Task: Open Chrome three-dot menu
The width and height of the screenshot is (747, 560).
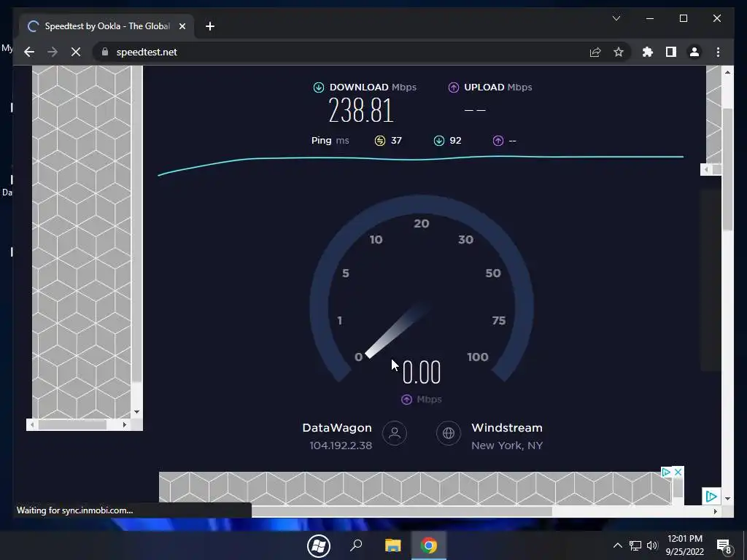Action: [718, 52]
